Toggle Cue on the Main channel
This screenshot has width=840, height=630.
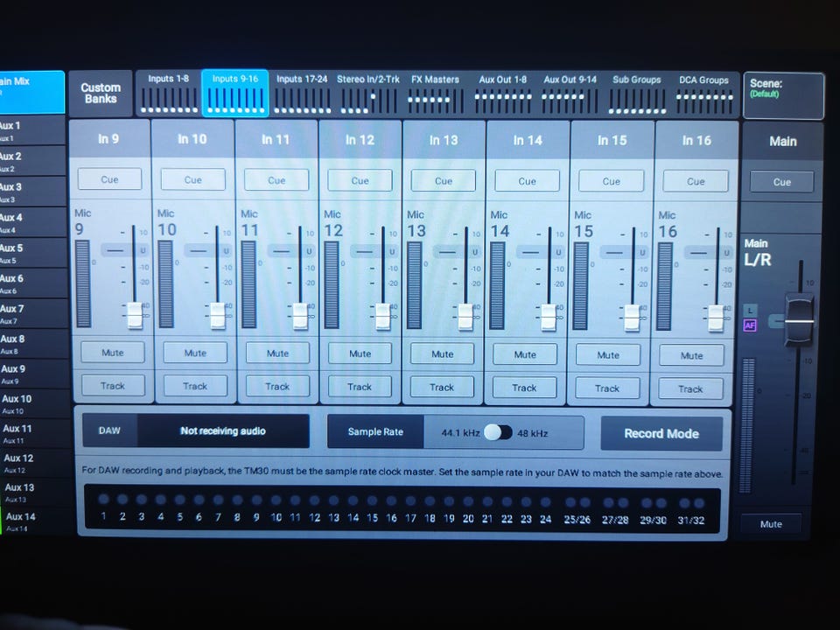pyautogui.click(x=782, y=182)
